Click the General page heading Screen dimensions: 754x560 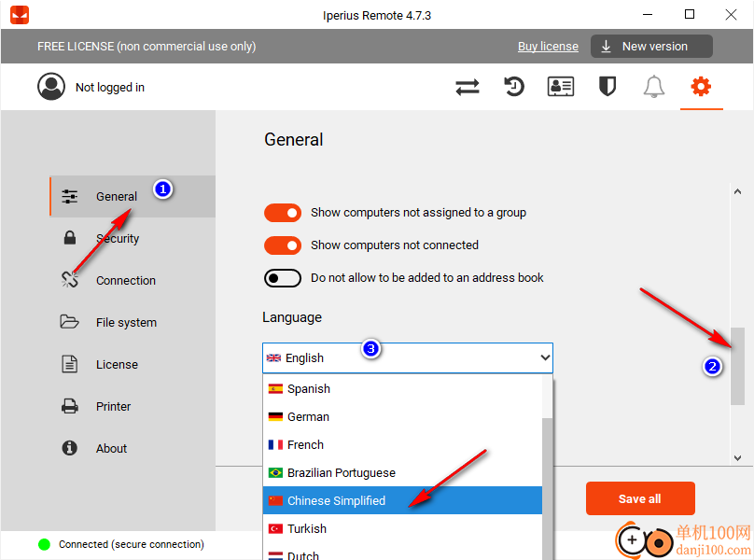point(293,139)
